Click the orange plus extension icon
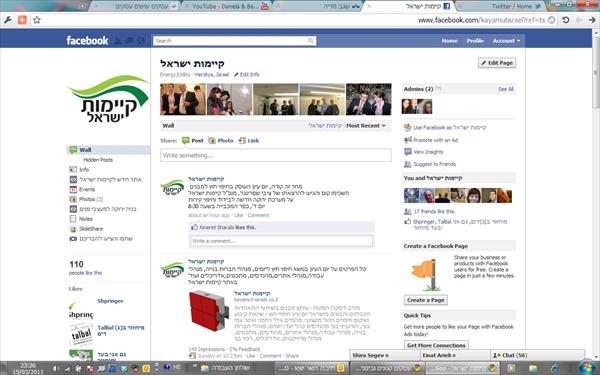The height and width of the screenshot is (375, 600). [x=22, y=20]
